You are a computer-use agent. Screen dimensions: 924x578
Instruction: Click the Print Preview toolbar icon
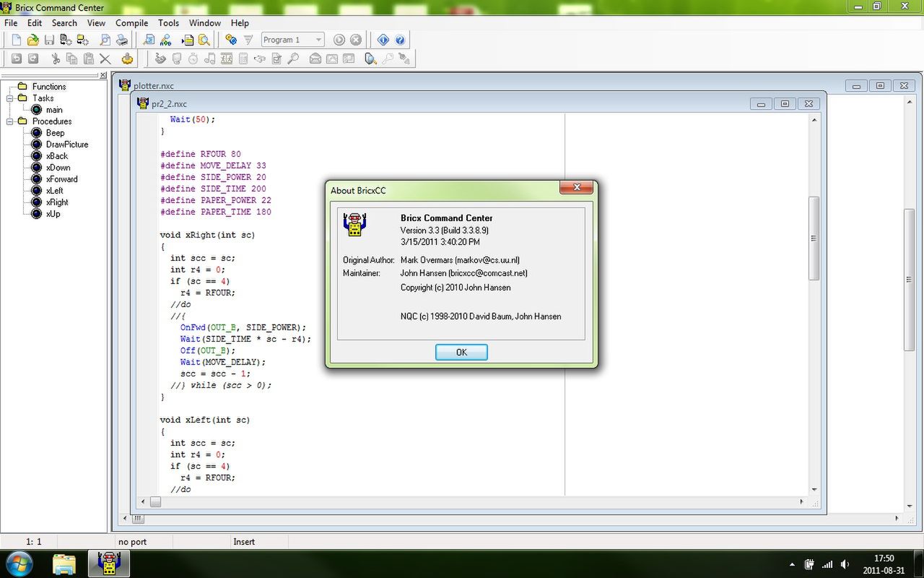[x=105, y=40]
